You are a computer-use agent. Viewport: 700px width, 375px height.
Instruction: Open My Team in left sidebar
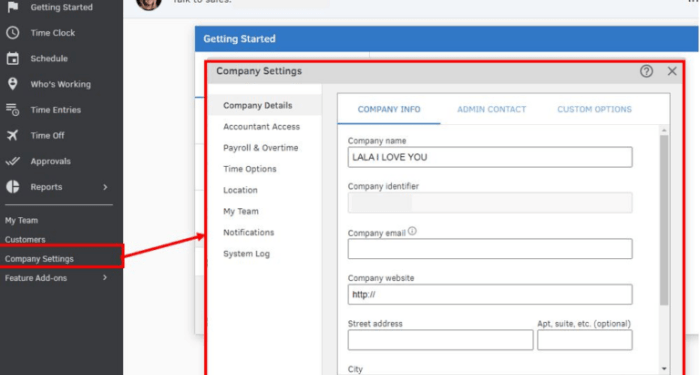click(21, 220)
